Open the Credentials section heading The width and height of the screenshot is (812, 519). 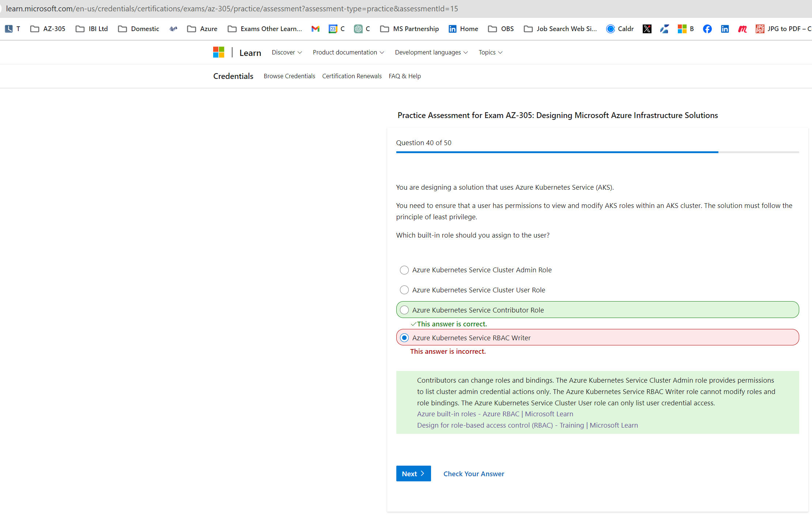pyautogui.click(x=233, y=76)
